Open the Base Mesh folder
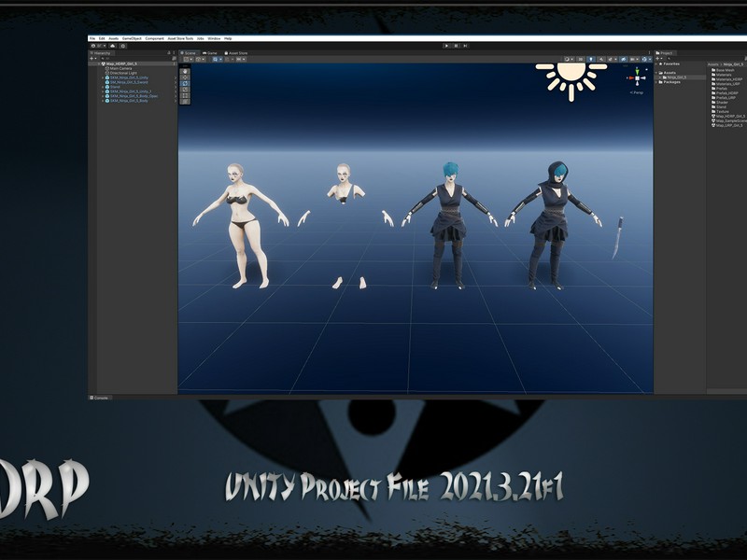Screen dimensions: 747x560 coord(723,70)
